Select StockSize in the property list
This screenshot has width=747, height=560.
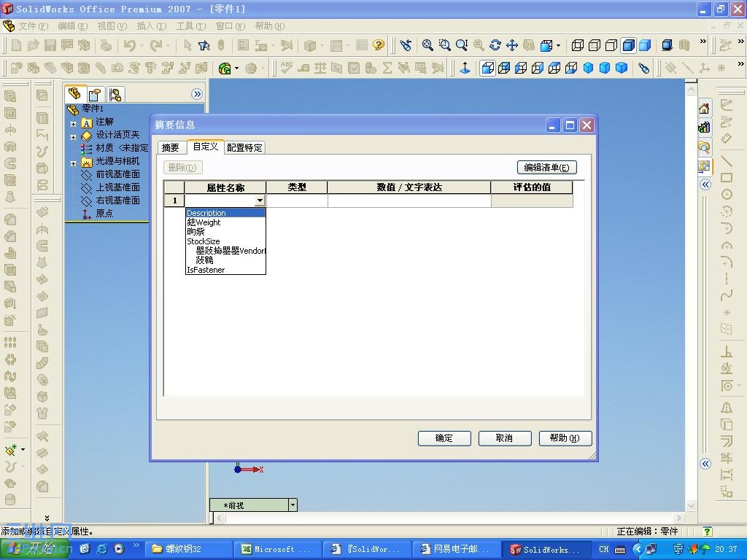click(225, 241)
